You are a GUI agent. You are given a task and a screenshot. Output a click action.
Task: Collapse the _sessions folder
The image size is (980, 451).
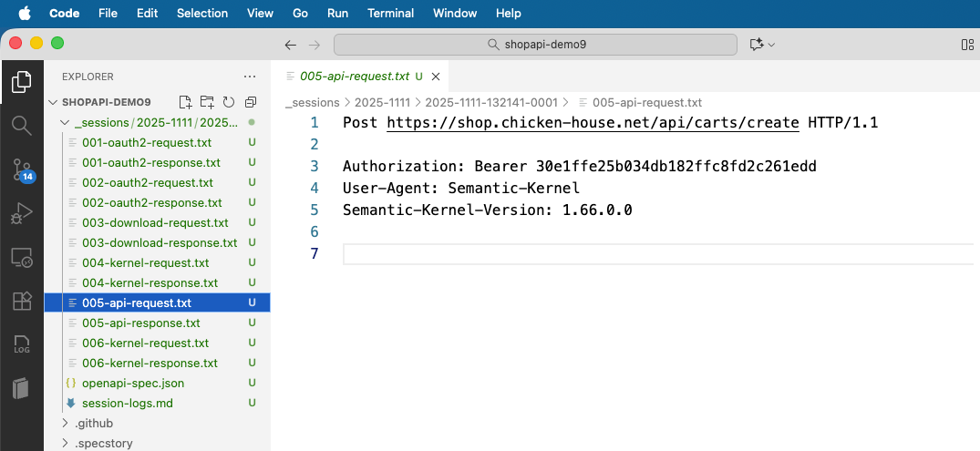(64, 122)
